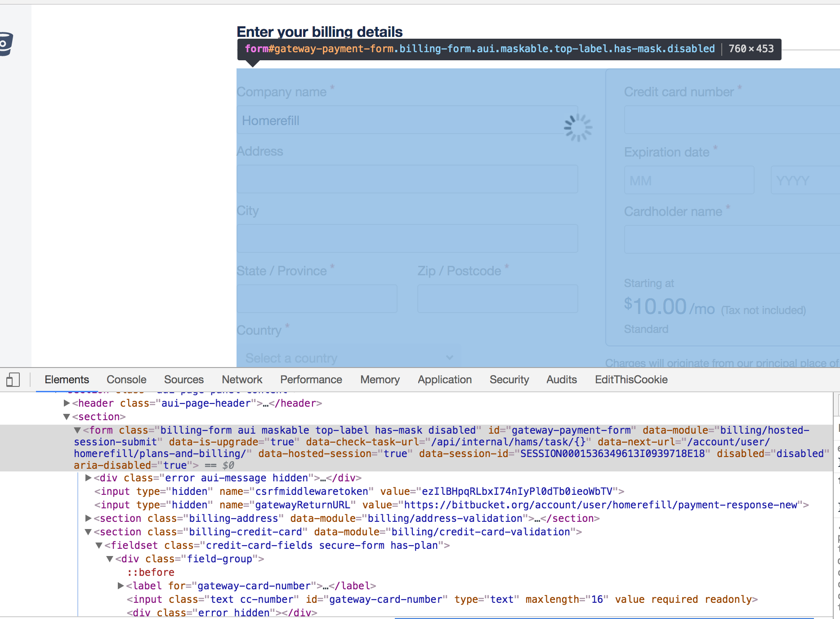Switch to the Sources tab
The image size is (840, 619).
(x=183, y=380)
